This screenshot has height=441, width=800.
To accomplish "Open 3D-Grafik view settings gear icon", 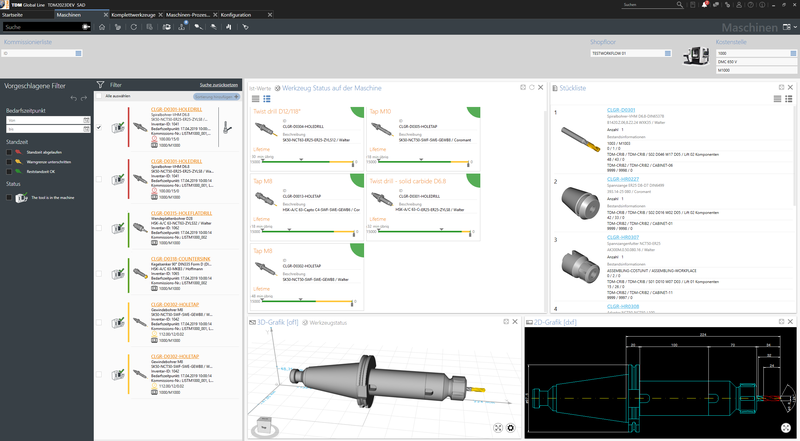I will (x=511, y=428).
